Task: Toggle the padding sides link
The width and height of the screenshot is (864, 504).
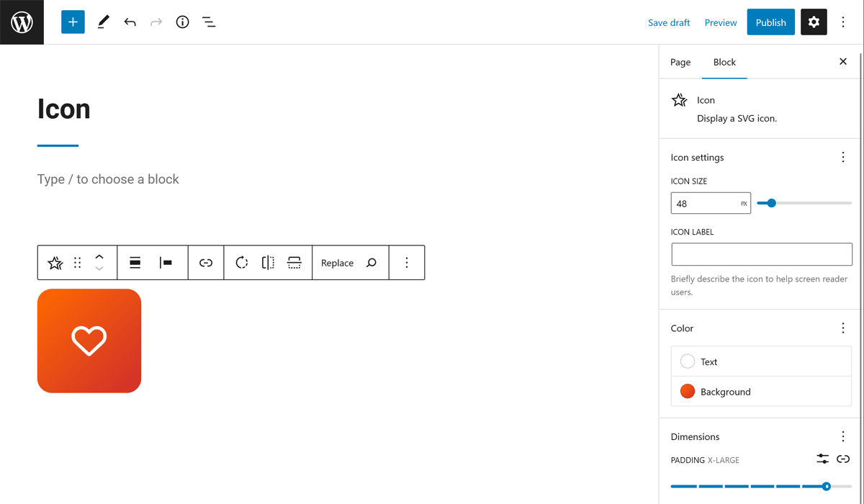Action: pyautogui.click(x=843, y=459)
